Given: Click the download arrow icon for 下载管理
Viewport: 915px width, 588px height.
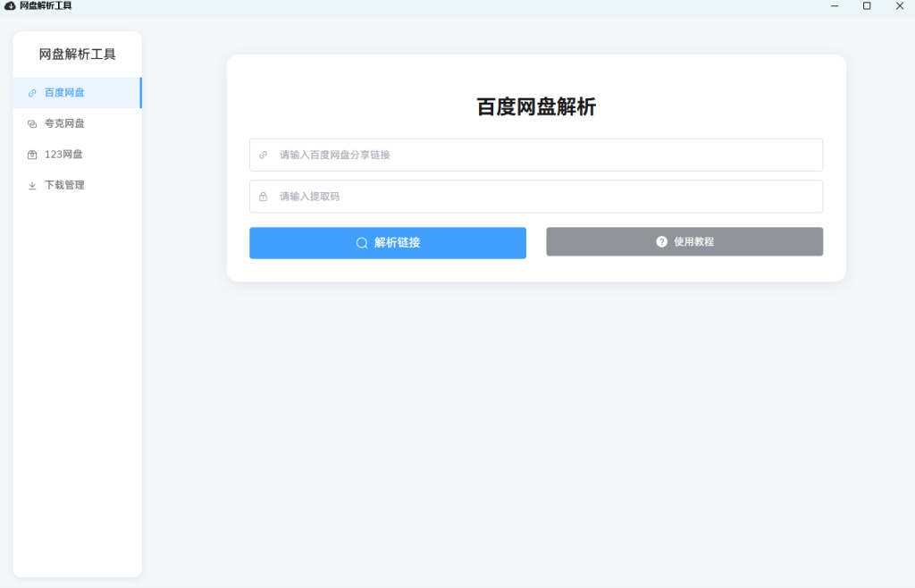Looking at the screenshot, I should (32, 186).
